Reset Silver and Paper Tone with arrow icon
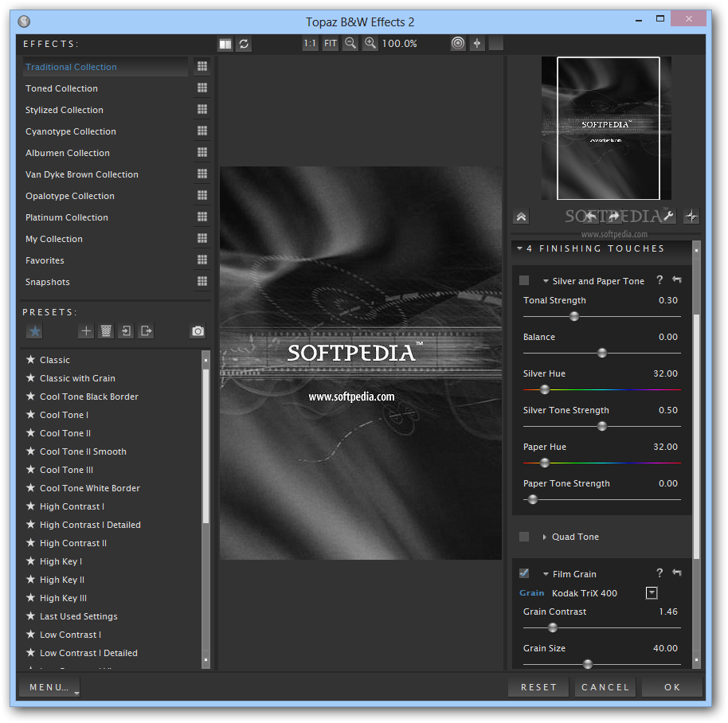The image size is (728, 723). click(x=677, y=279)
